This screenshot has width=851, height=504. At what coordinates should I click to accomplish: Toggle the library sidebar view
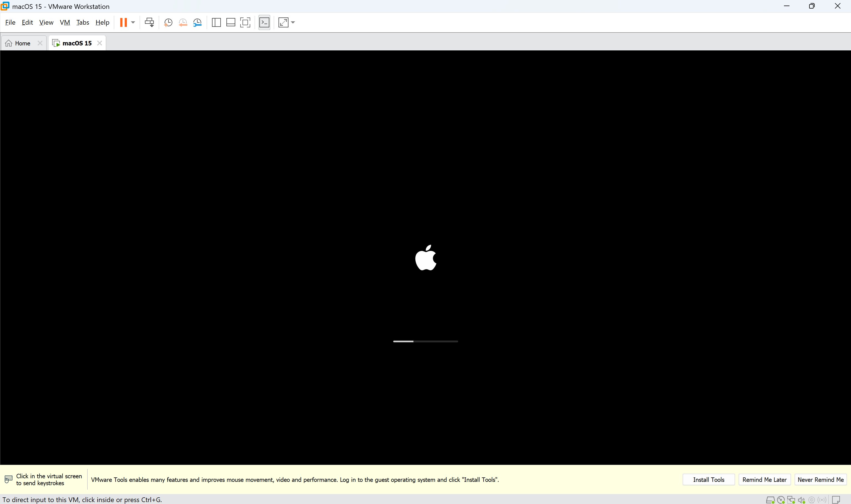tap(216, 22)
